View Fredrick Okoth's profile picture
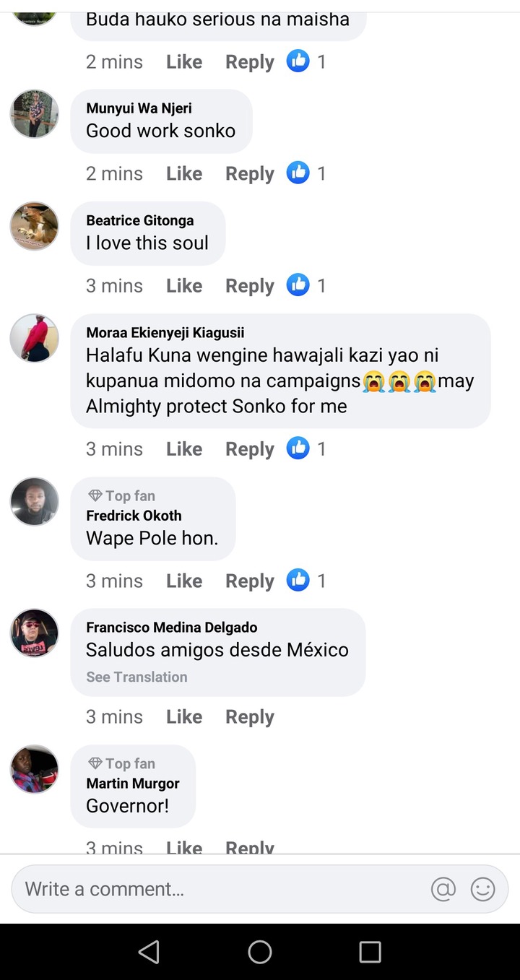 pos(34,501)
